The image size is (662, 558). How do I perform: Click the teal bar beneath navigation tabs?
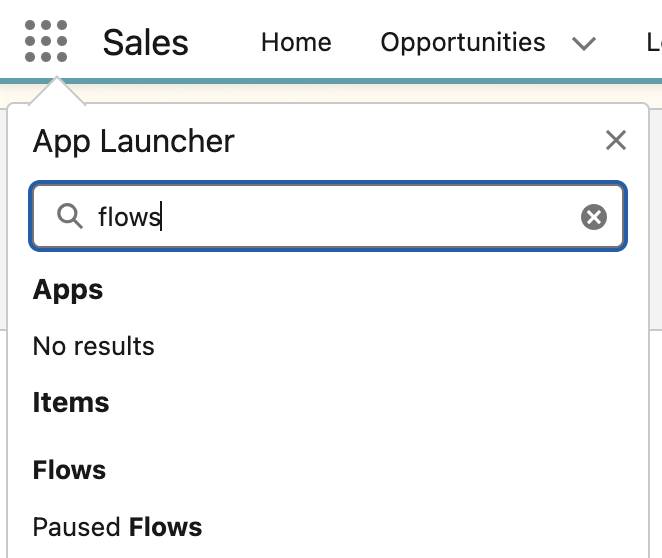[331, 81]
